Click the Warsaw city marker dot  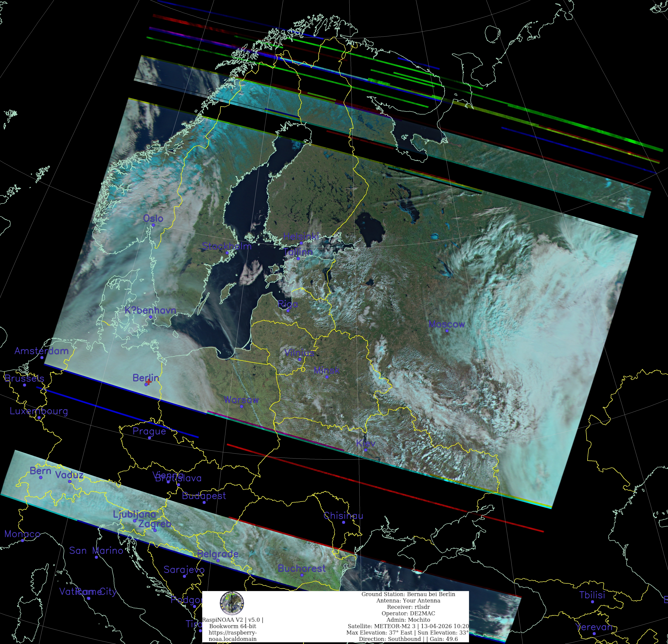click(241, 407)
